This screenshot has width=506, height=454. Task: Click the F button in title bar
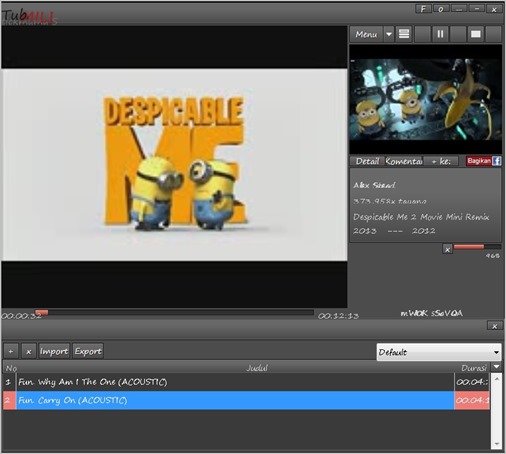(423, 9)
